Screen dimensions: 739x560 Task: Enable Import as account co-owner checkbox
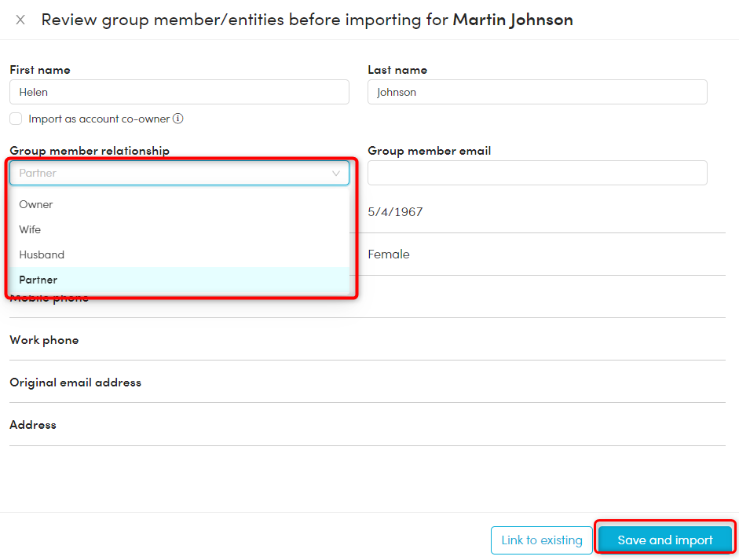pos(16,119)
